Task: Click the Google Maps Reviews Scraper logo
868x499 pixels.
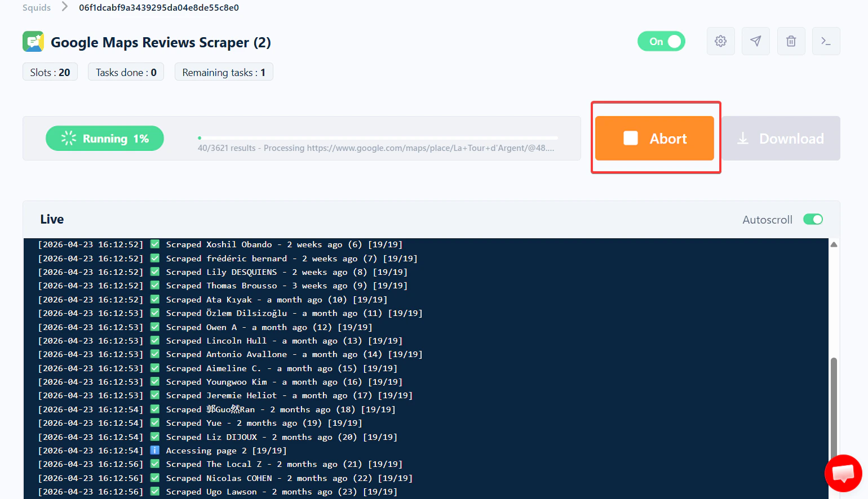Action: 33,42
